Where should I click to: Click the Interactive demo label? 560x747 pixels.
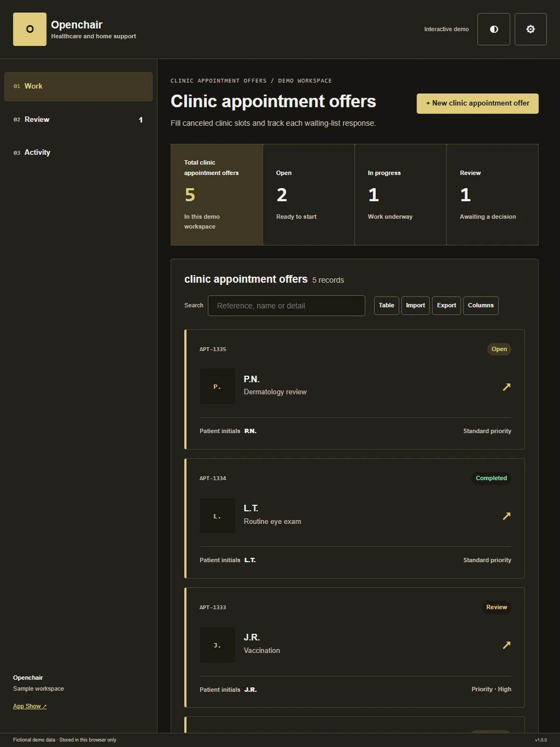447,29
